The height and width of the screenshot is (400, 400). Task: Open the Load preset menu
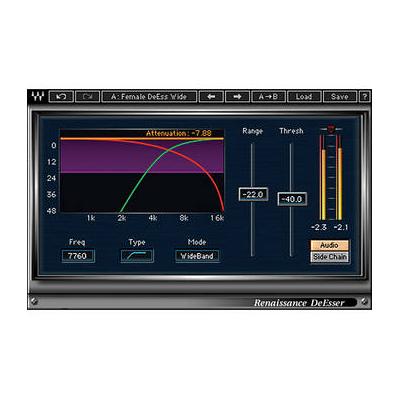click(x=304, y=97)
